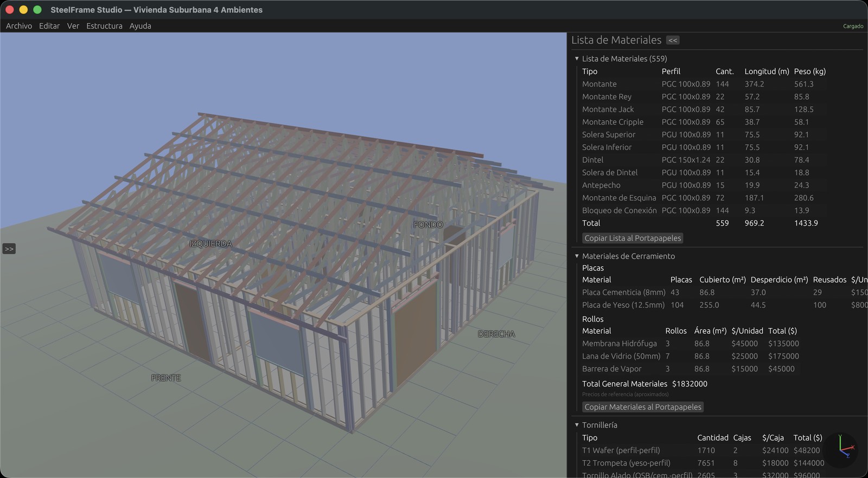The height and width of the screenshot is (478, 868).
Task: Click Copiar Materiales al Portapapeles button
Action: 643,407
